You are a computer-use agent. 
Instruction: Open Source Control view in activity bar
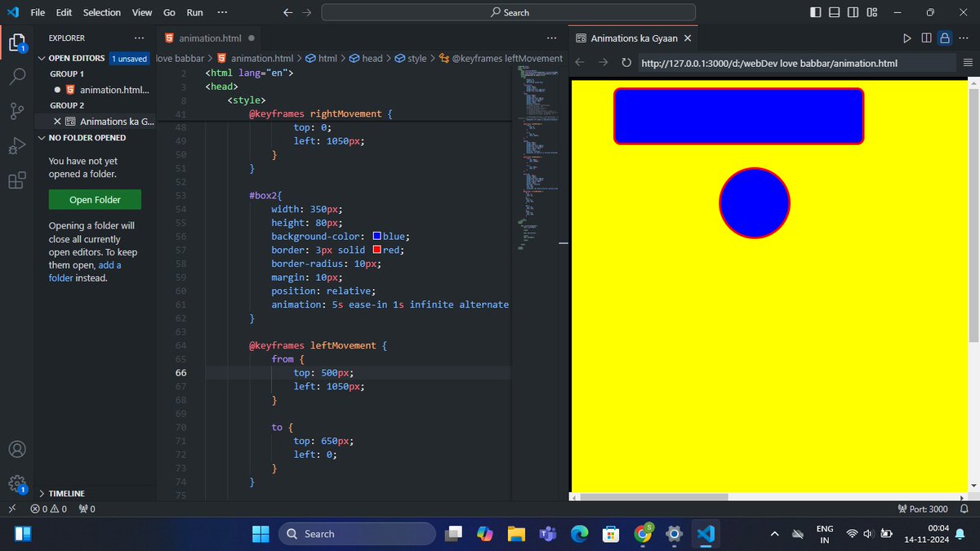17,112
